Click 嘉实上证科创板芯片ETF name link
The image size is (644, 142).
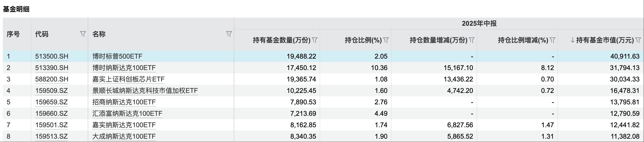128,79
